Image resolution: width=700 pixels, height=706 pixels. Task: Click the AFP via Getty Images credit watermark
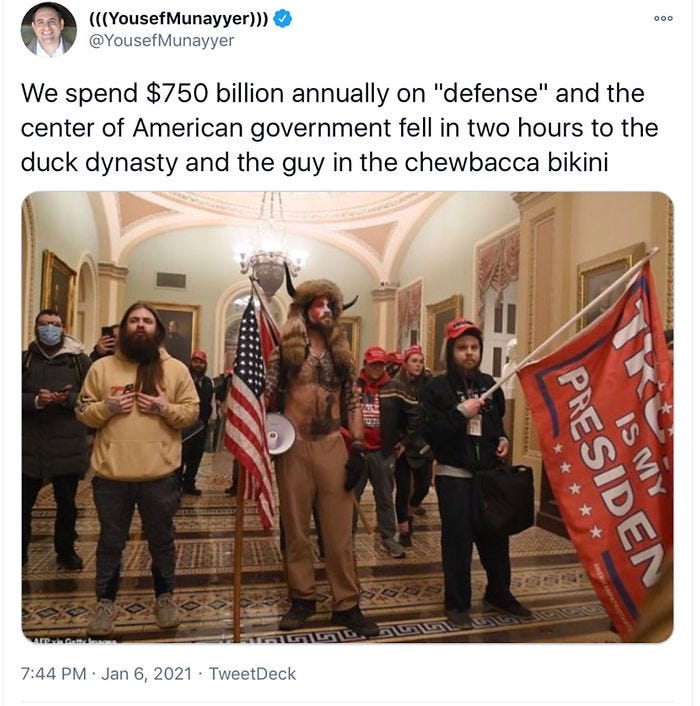click(x=74, y=640)
